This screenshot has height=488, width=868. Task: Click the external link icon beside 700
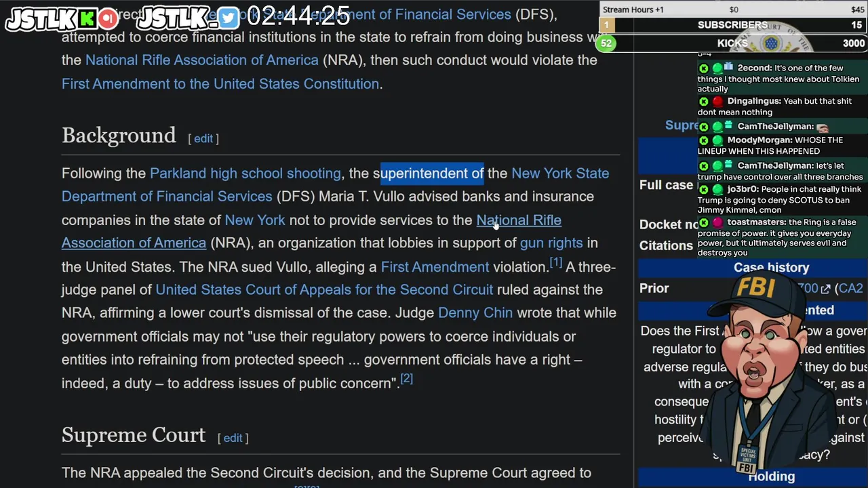825,289
